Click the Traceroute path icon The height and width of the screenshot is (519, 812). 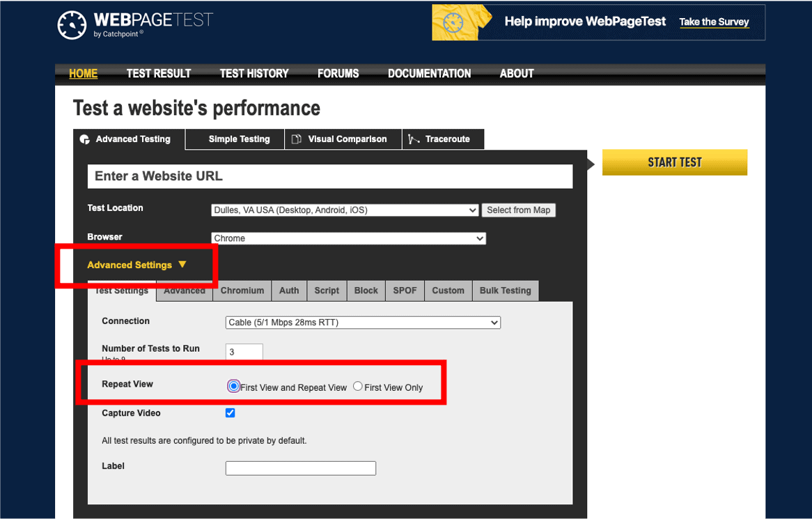[413, 139]
